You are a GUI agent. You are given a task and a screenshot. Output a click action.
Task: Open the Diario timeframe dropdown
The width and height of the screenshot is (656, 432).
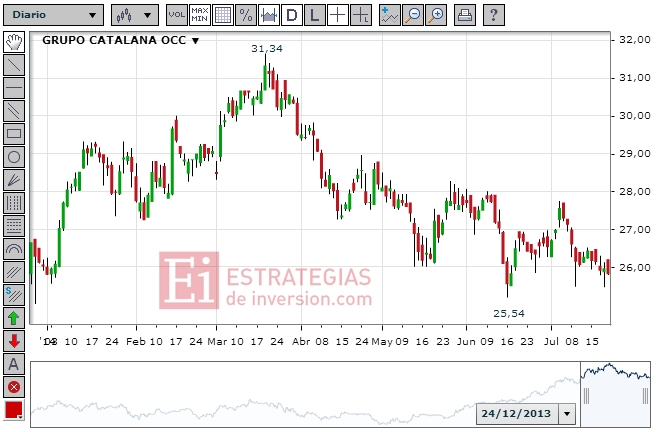click(53, 15)
